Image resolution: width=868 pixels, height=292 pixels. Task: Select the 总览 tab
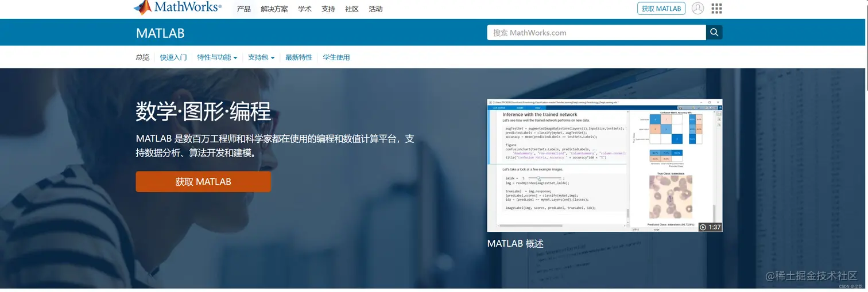click(x=142, y=57)
